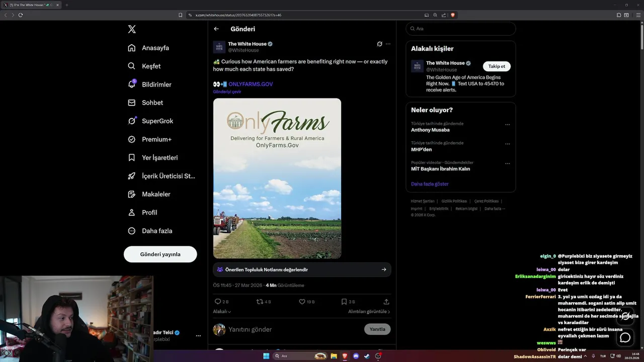Open Discord from taskbar
The image size is (644, 362).
tap(356, 356)
